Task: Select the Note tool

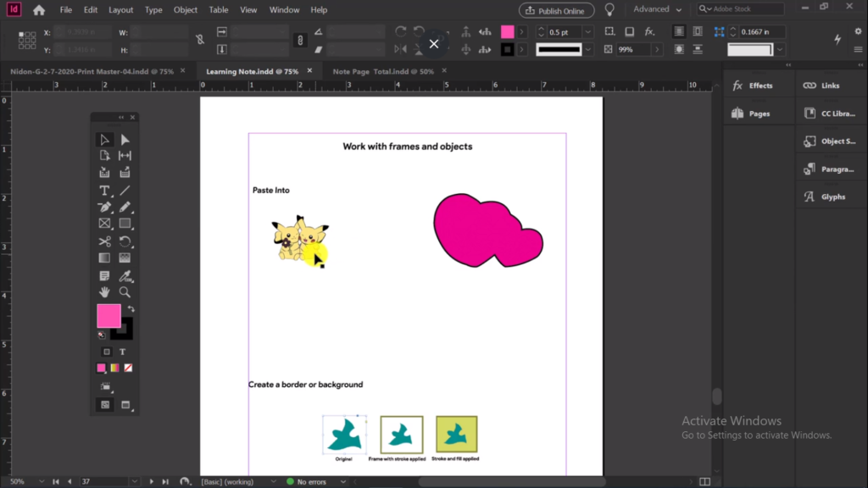Action: 104,275
